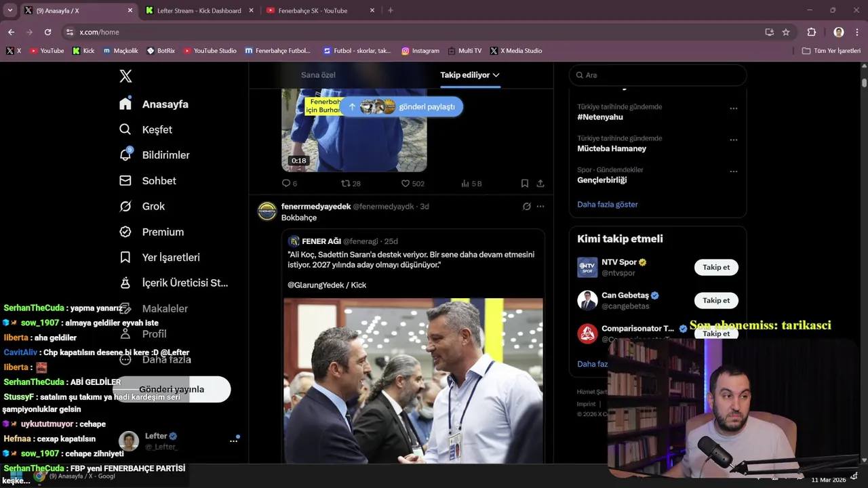Open Mücteba Hamaney trending topic
The image size is (868, 488).
612,148
